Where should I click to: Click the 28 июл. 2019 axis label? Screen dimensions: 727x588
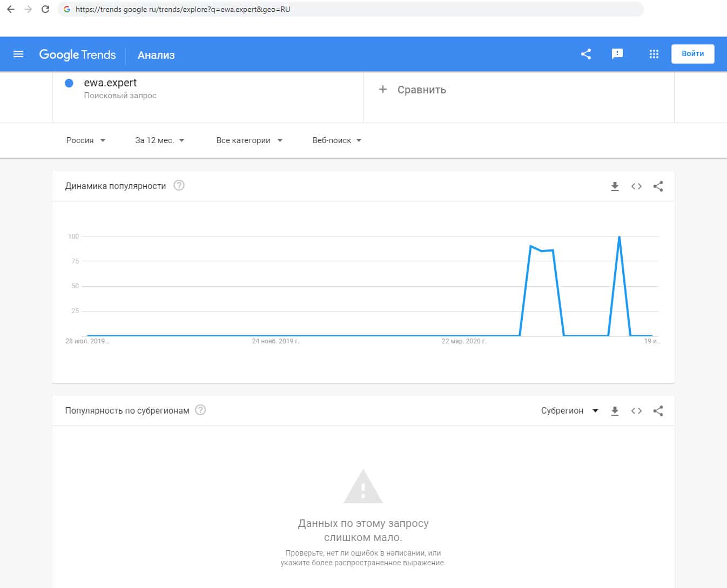click(x=87, y=341)
